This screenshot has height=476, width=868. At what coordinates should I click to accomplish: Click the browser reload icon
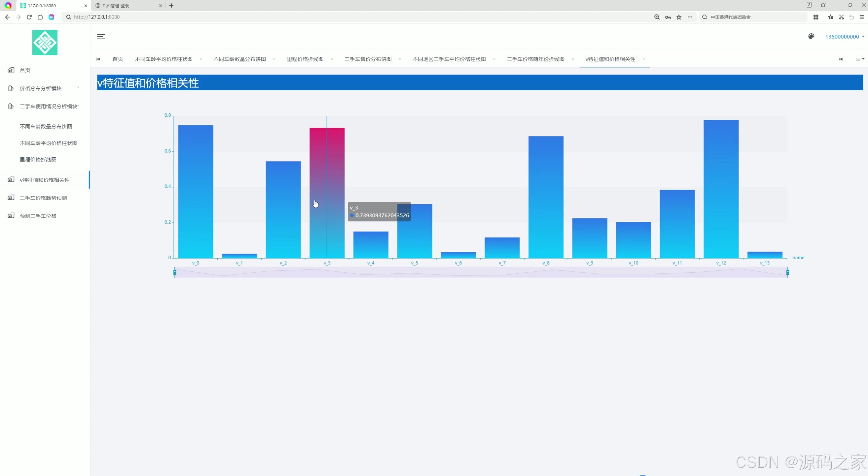click(29, 17)
